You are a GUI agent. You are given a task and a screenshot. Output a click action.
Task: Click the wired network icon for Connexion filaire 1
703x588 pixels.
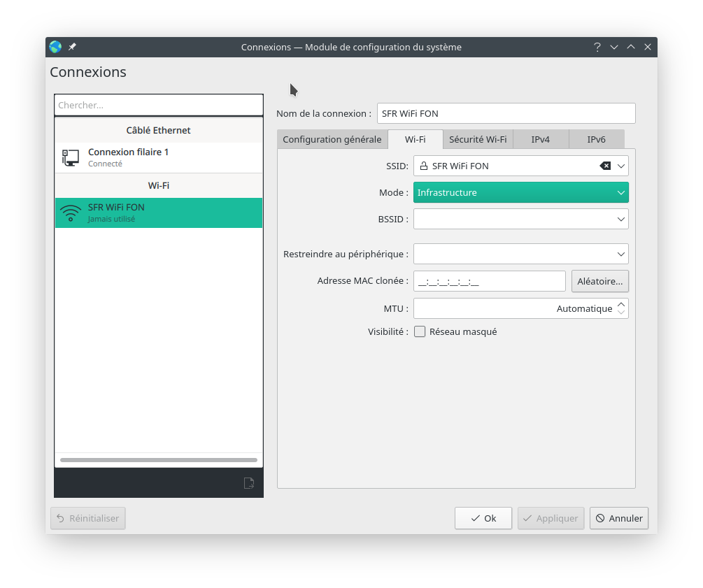click(x=71, y=157)
